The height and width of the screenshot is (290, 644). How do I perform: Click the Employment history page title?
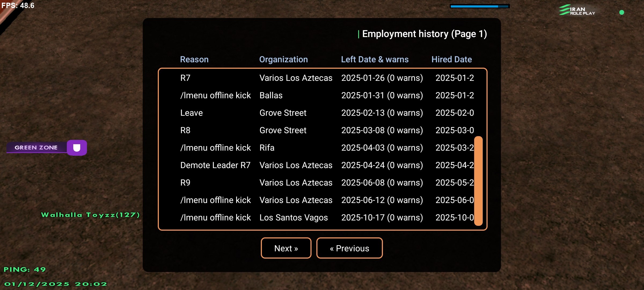click(x=424, y=34)
